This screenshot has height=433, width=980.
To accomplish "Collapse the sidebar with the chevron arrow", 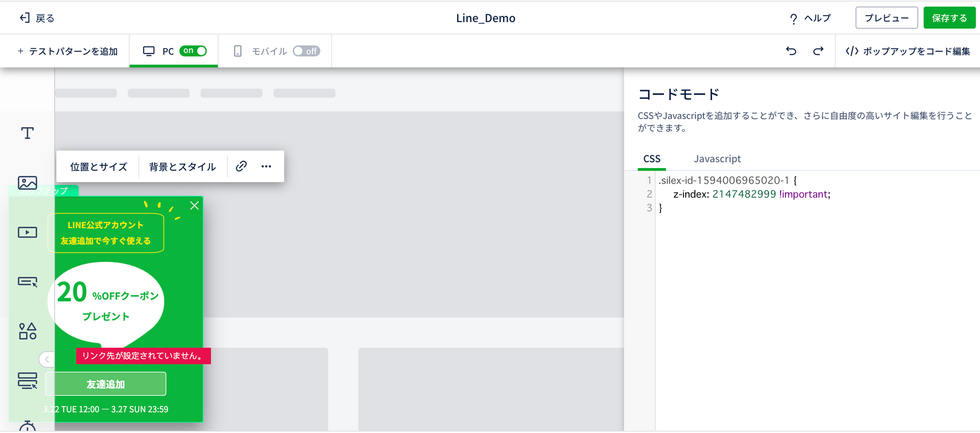I will point(47,360).
